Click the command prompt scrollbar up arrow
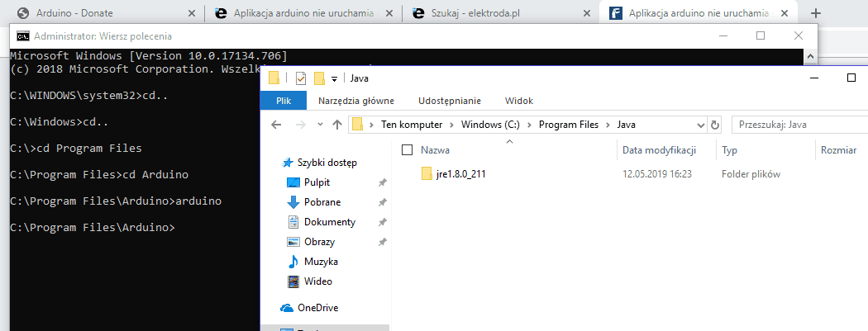Image resolution: width=868 pixels, height=331 pixels. (810, 56)
